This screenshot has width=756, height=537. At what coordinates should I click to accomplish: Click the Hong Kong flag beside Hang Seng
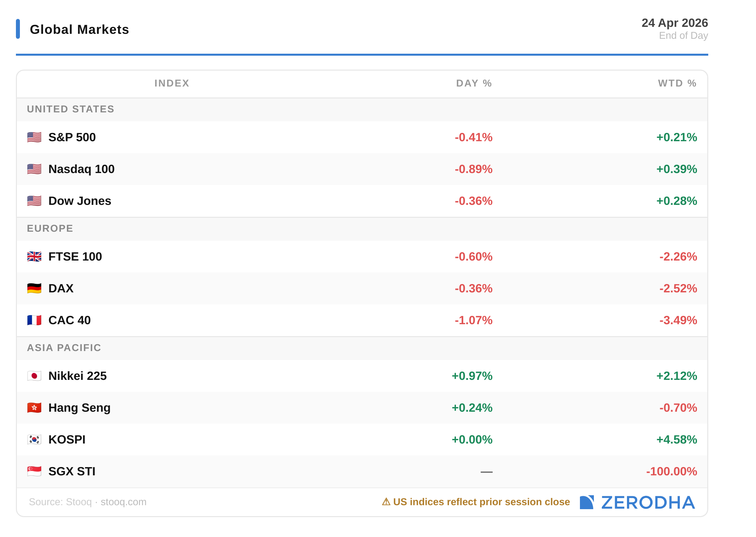coord(34,408)
